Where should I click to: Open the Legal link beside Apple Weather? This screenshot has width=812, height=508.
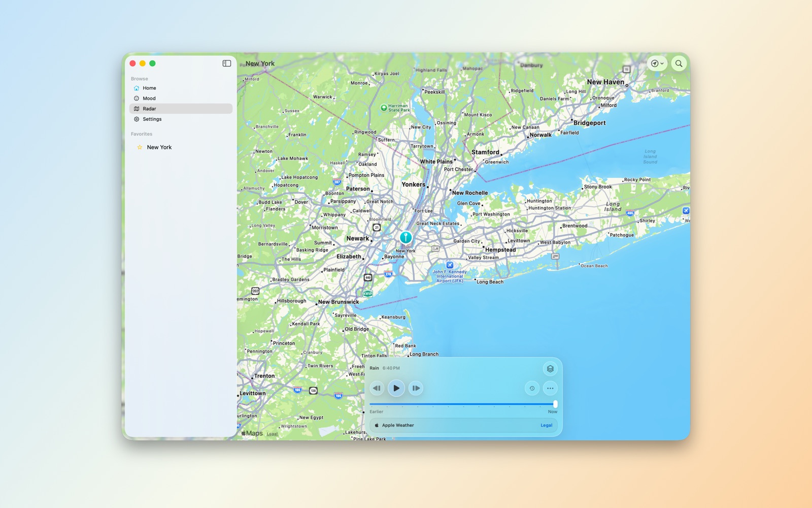(547, 425)
